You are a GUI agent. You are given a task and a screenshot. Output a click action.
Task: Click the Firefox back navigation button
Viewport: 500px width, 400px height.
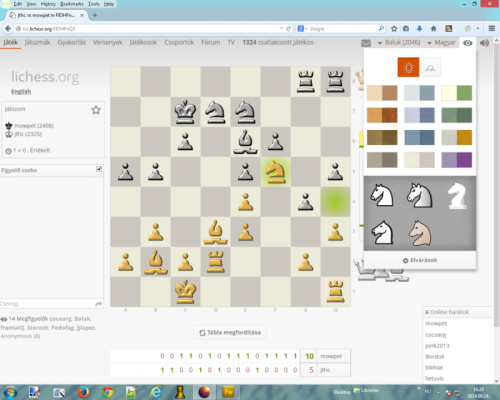(8, 29)
